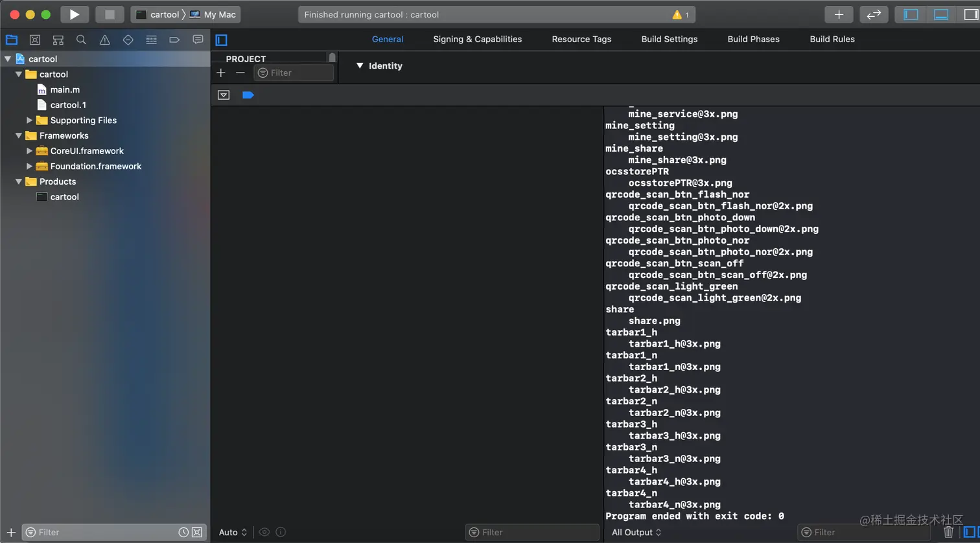Add a target with the plus under PROJECT
This screenshot has width=980, height=543.
[x=221, y=73]
